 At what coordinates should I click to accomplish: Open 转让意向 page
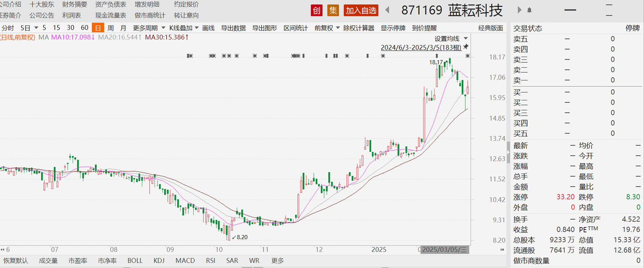(x=186, y=15)
